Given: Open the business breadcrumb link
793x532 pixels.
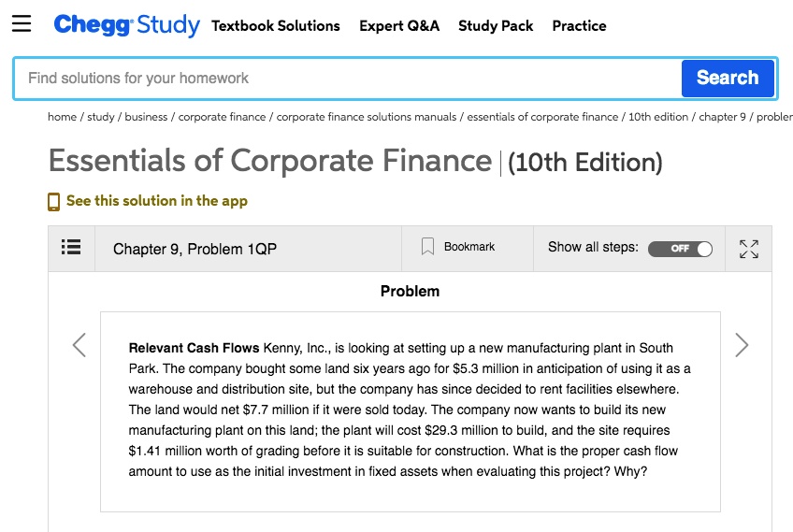Looking at the screenshot, I should 146,117.
